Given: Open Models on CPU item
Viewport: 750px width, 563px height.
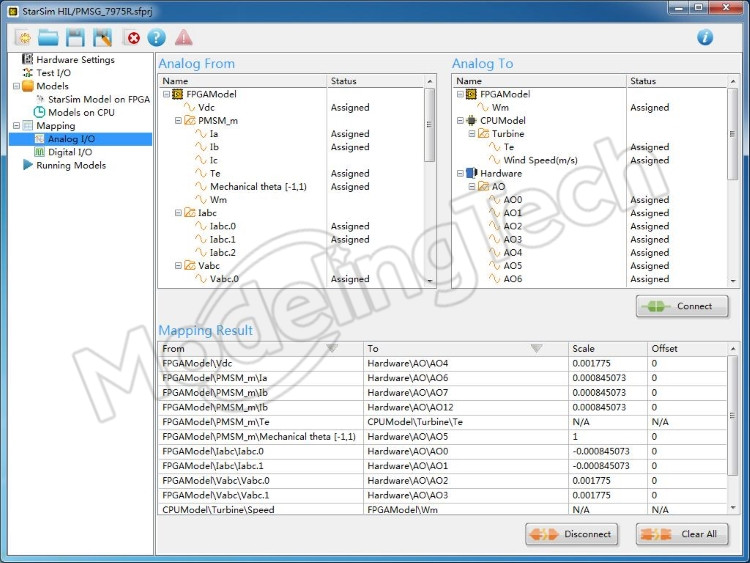Looking at the screenshot, I should click(81, 112).
